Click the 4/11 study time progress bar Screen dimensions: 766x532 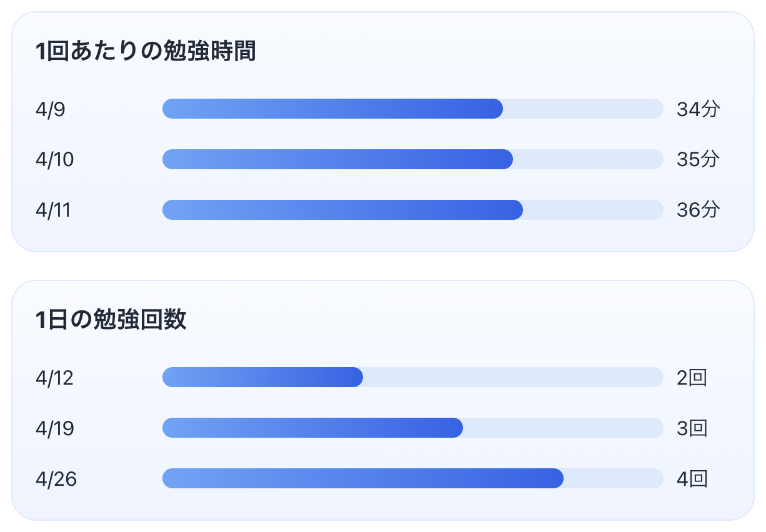(412, 210)
